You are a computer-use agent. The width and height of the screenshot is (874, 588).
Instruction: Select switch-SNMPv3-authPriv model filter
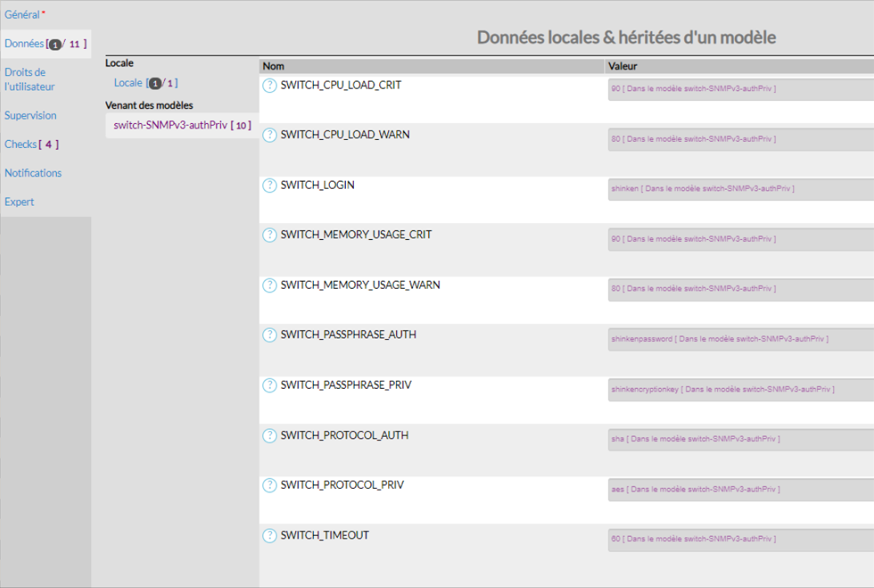point(170,126)
